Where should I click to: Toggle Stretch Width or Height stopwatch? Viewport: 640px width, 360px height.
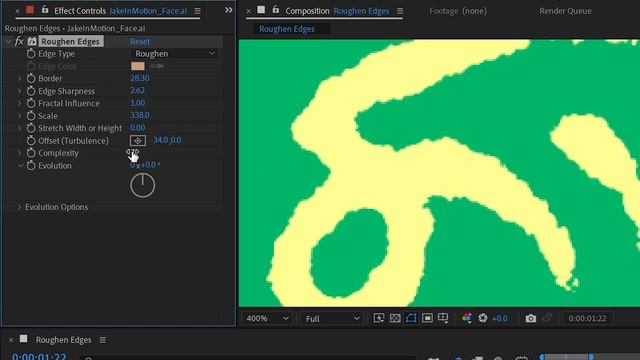(31, 128)
